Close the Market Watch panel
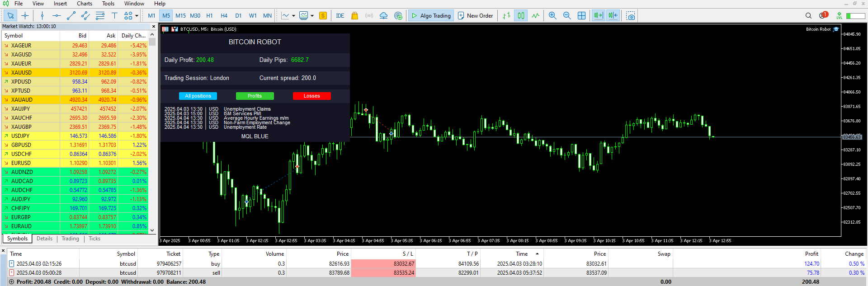The image size is (868, 286). pyautogui.click(x=153, y=26)
